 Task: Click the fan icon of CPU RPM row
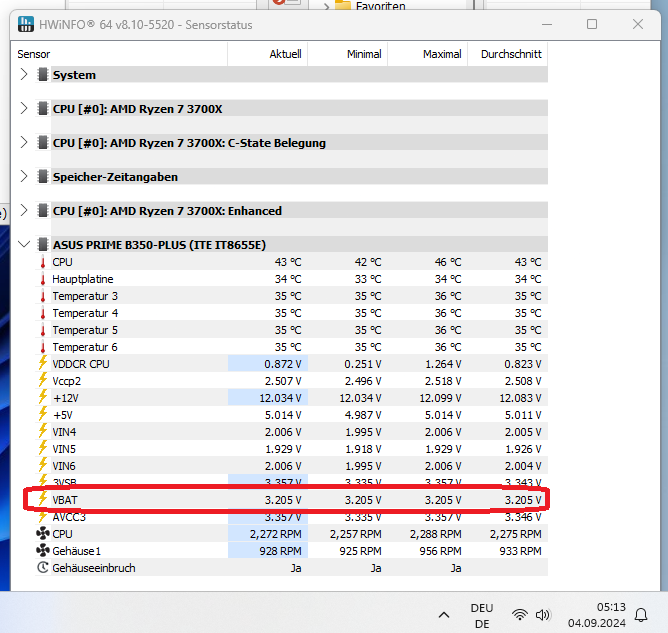tap(43, 534)
